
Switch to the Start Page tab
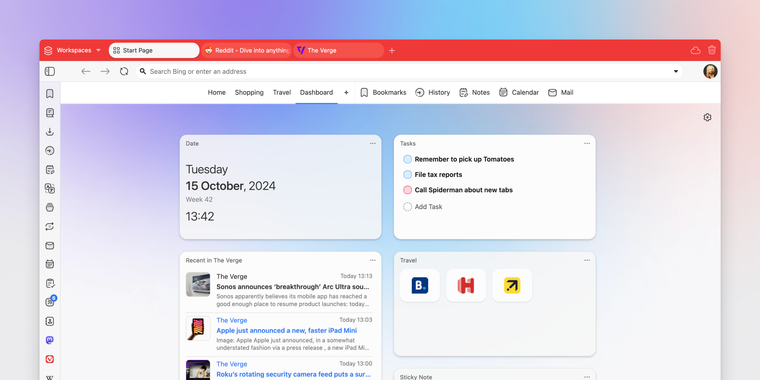154,50
